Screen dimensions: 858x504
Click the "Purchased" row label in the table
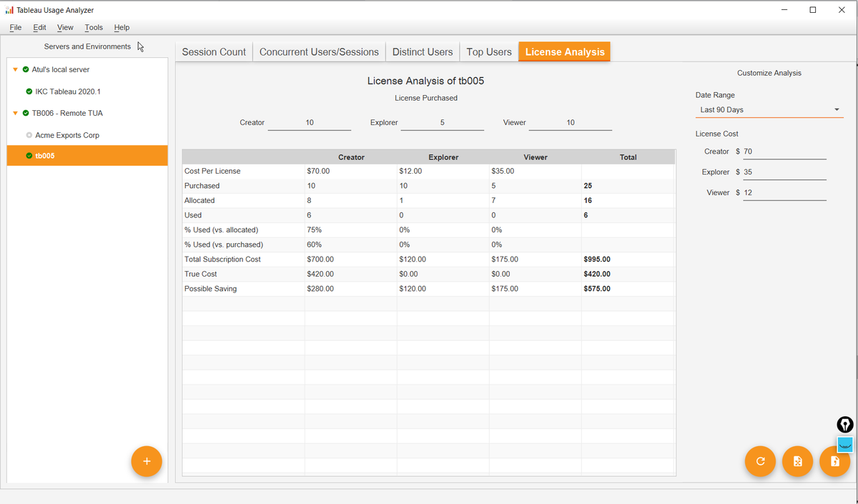click(202, 186)
